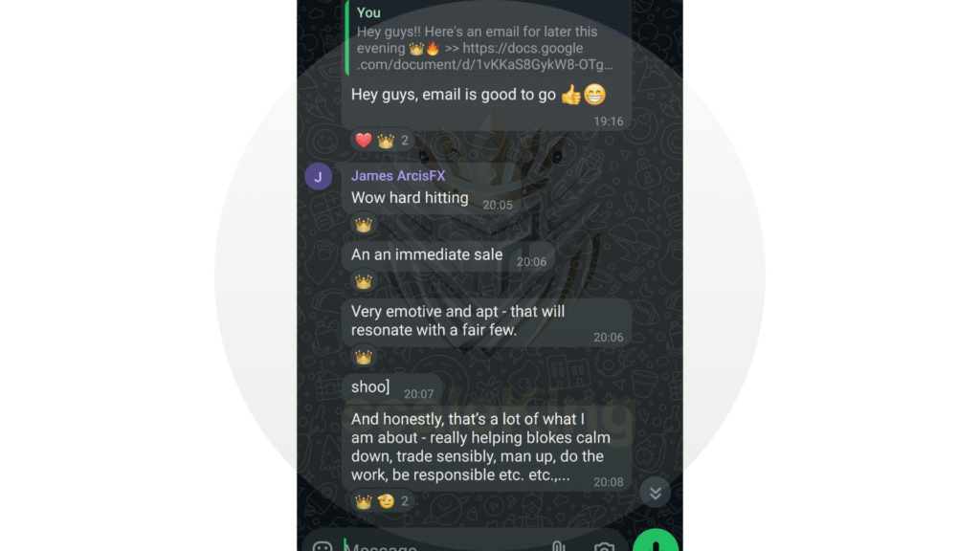This screenshot has width=980, height=551.
Task: Open heart and crown reactions on email message
Action: 382,141
